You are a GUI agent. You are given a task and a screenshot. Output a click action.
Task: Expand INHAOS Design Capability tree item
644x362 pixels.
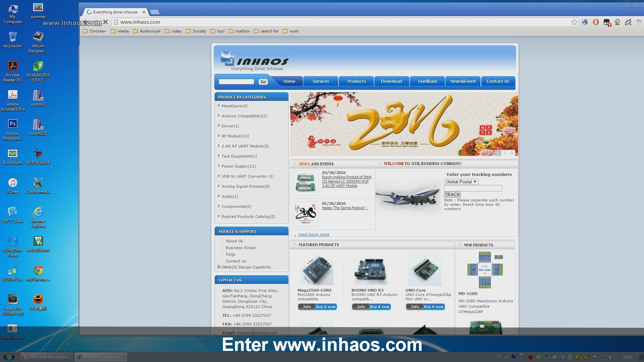pyautogui.click(x=219, y=267)
